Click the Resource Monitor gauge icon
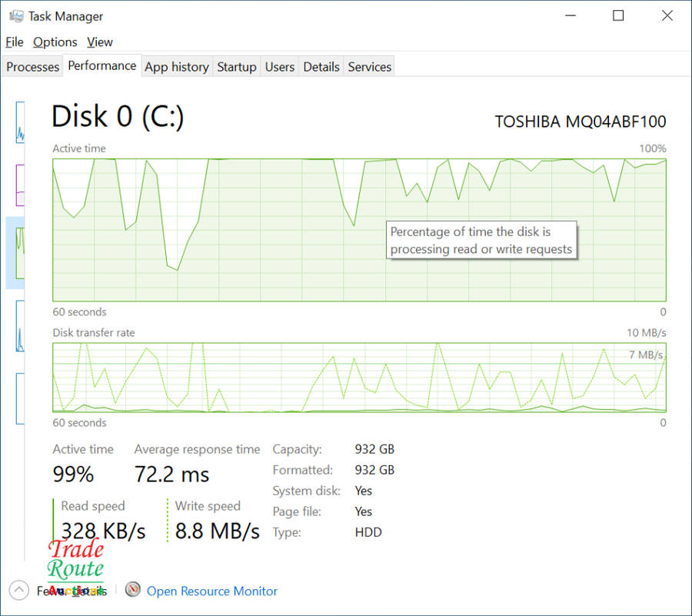 (x=133, y=590)
